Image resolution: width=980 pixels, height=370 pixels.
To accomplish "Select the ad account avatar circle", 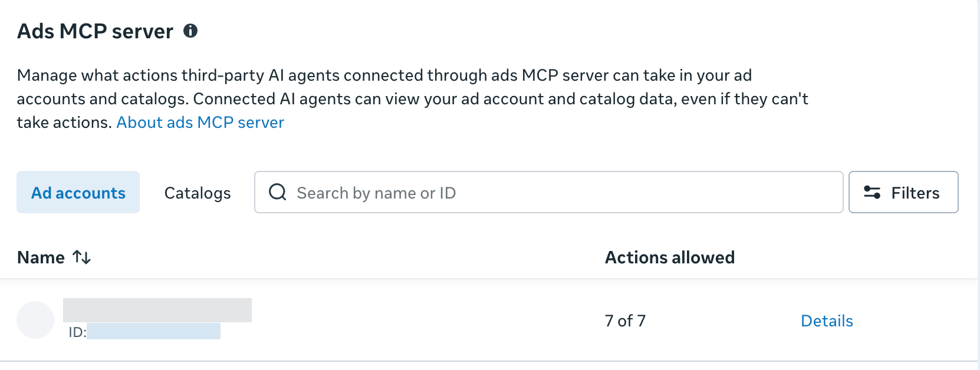I will [35, 320].
